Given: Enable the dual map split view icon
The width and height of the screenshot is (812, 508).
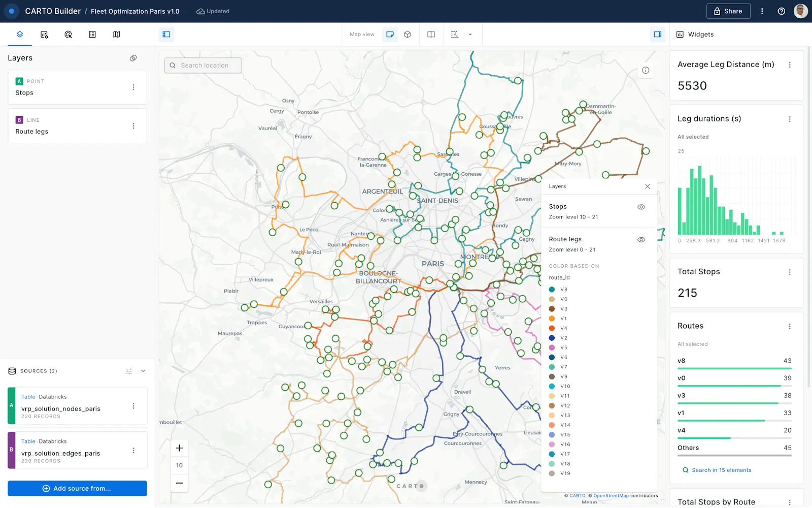Looking at the screenshot, I should [x=431, y=34].
